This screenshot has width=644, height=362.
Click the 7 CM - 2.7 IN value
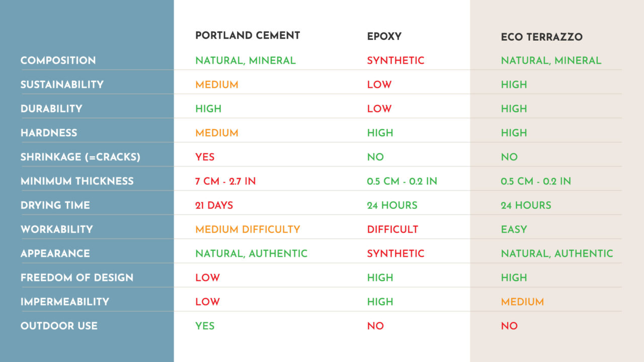(225, 181)
